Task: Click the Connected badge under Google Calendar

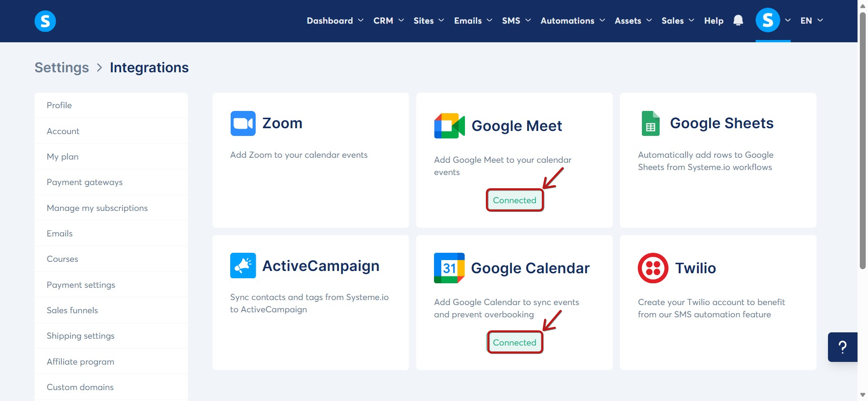Action: click(515, 342)
